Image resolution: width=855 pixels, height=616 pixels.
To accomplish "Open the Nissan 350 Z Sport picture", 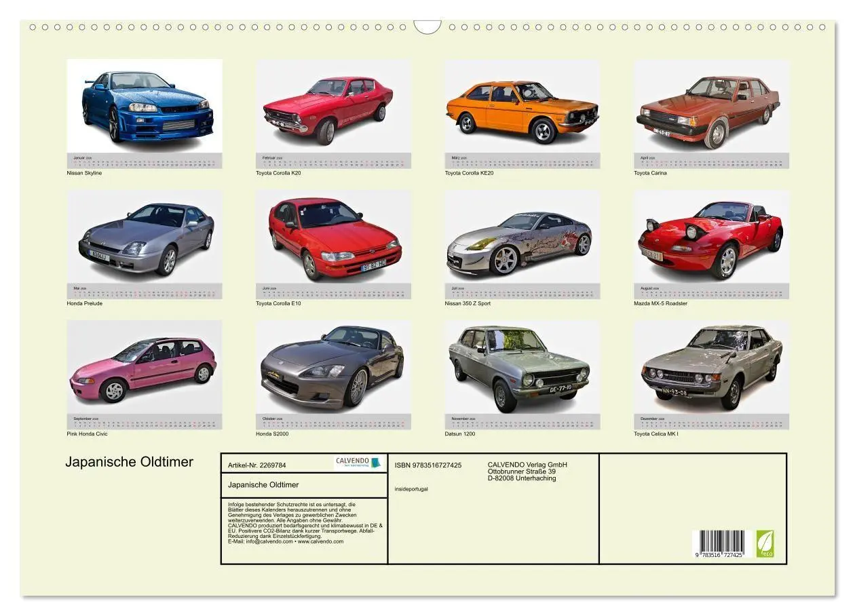I will pos(522,237).
